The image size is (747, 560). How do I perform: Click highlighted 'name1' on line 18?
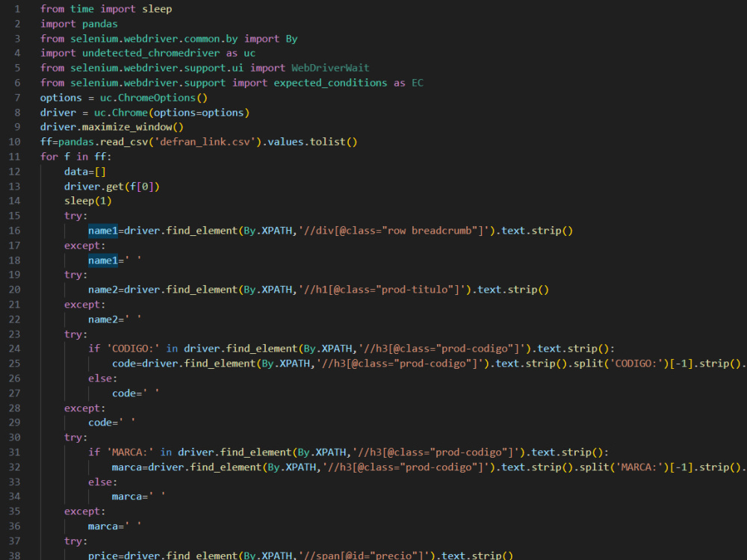[103, 260]
